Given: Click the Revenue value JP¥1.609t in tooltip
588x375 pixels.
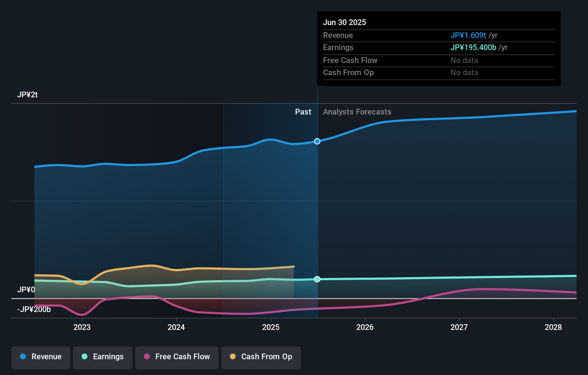Looking at the screenshot, I should click(x=468, y=35).
